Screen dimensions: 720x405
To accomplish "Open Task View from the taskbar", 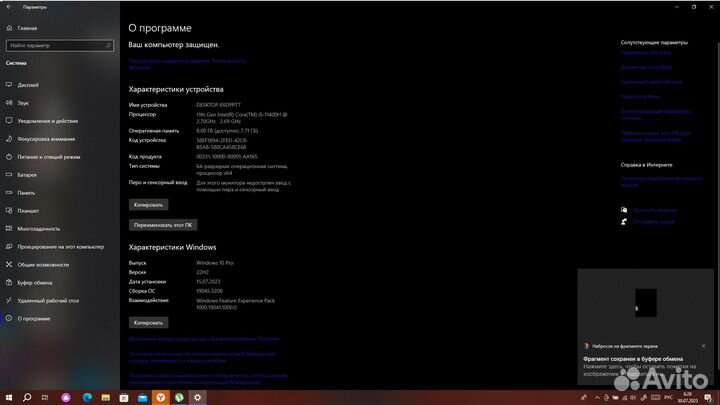I will coord(45,398).
